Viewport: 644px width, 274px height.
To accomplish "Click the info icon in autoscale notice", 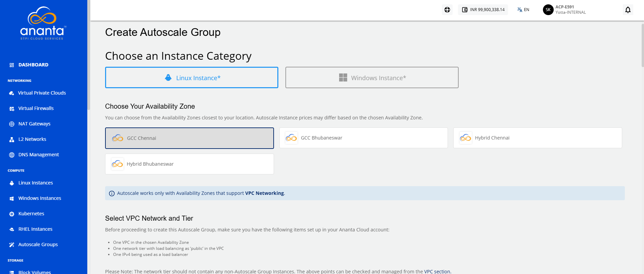I will 112,194.
